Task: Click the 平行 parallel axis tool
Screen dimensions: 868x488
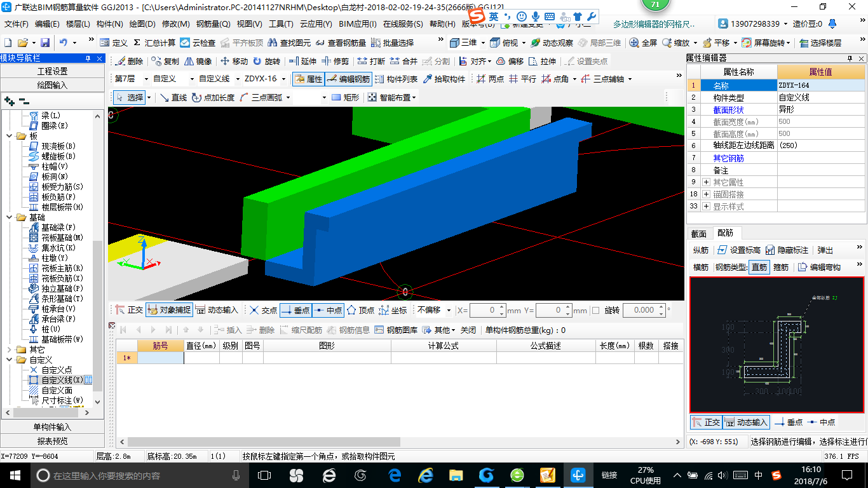Action: (x=522, y=79)
